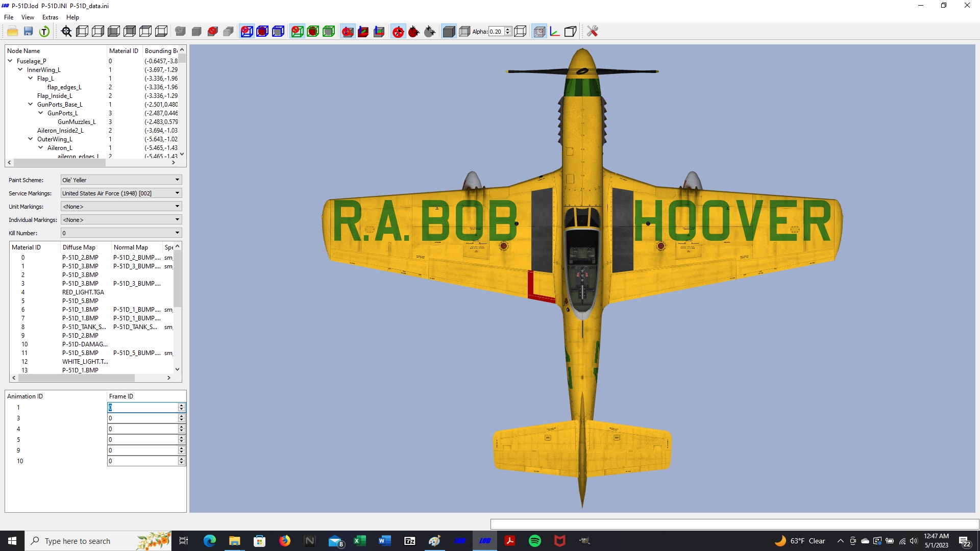Toggle the highlighted wireframe overlay cube button
Viewport: 980px width, 551px height.
[x=539, y=32]
